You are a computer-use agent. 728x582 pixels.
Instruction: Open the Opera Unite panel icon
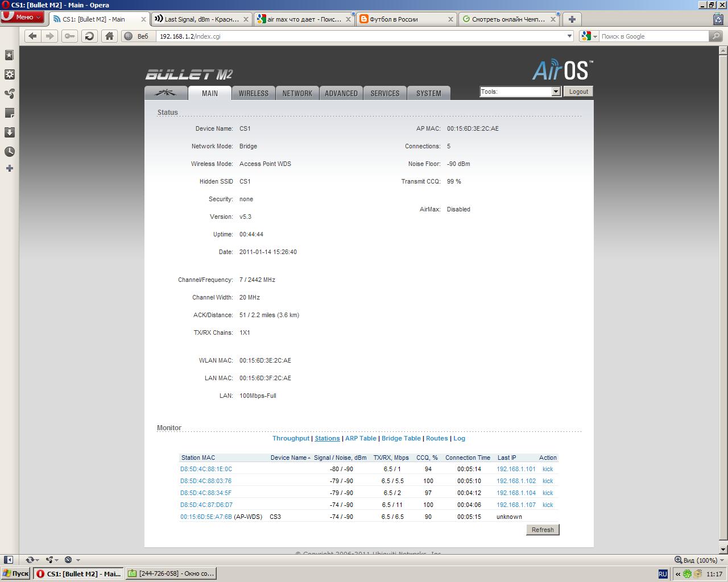9,94
